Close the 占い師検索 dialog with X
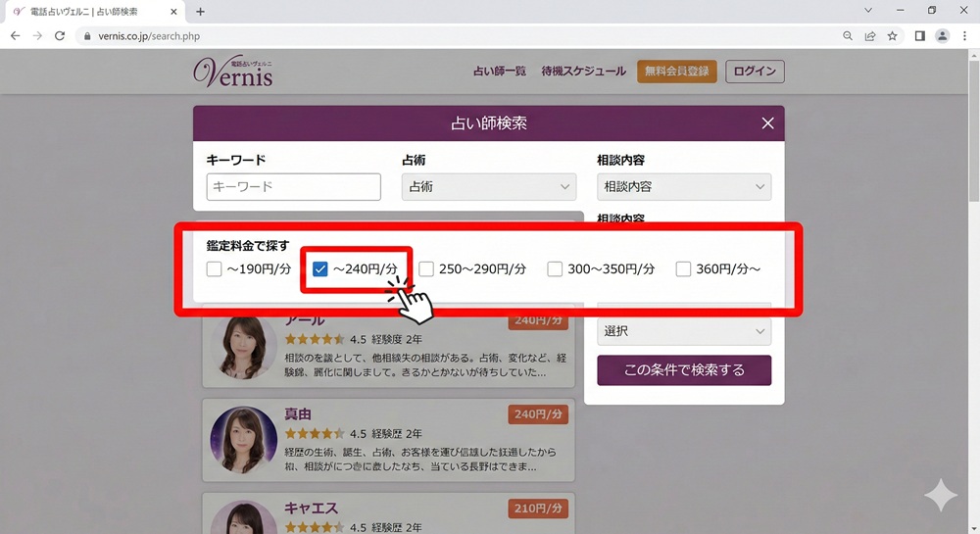 coord(767,123)
